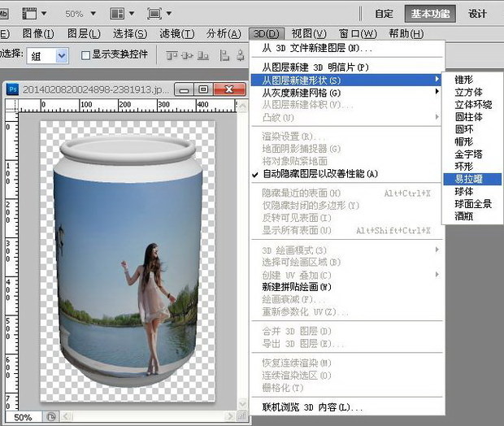Screen dimensions: 504x426
Task: Open 从灰度新建网格(G) submenu
Action: [347, 93]
